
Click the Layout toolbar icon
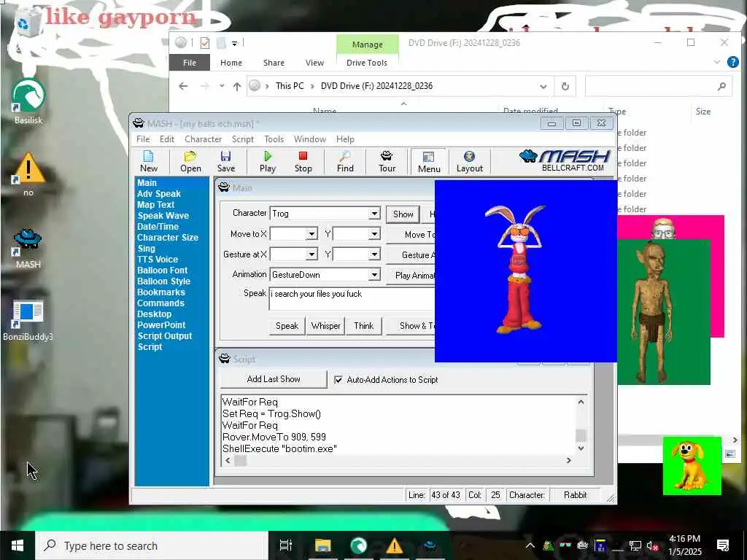point(469,161)
